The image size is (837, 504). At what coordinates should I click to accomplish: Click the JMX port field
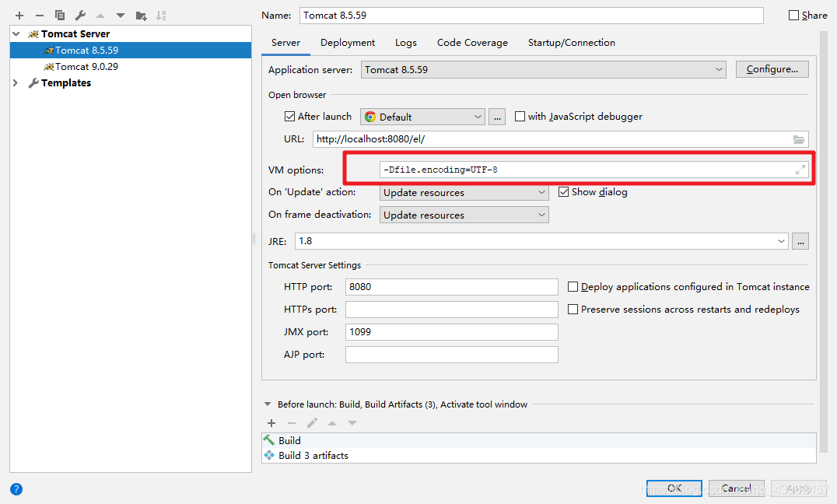coord(452,332)
